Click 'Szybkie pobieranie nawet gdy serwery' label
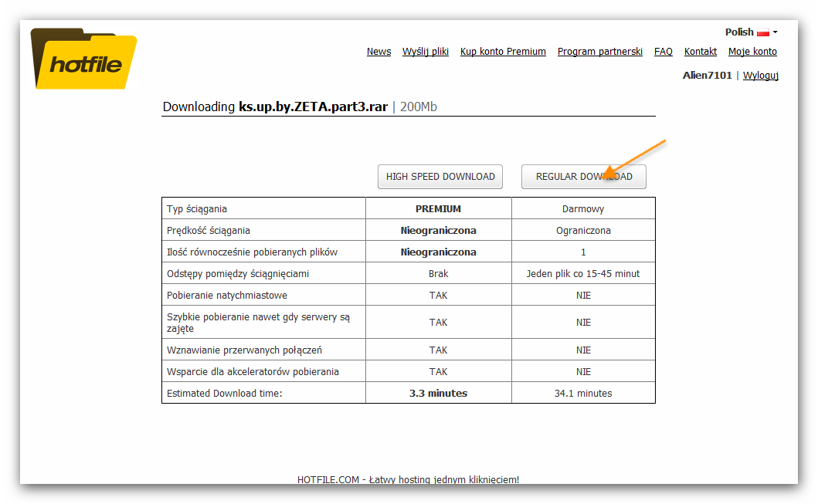Image resolution: width=818 pixels, height=504 pixels. tap(258, 323)
